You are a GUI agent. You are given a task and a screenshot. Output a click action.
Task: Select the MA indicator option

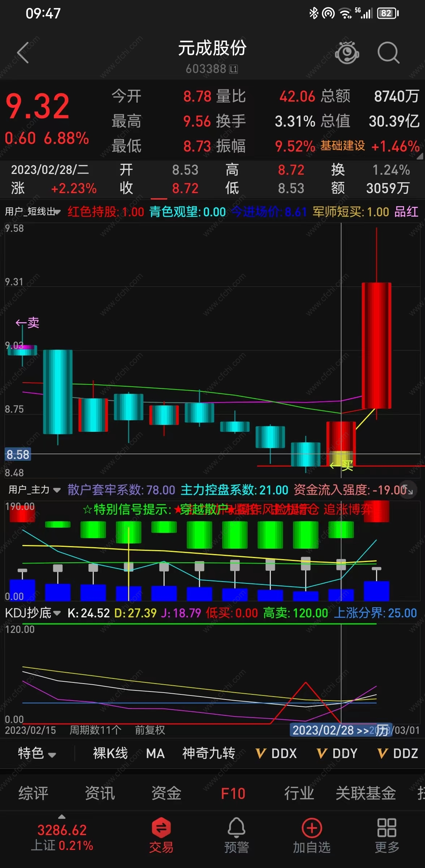click(155, 753)
